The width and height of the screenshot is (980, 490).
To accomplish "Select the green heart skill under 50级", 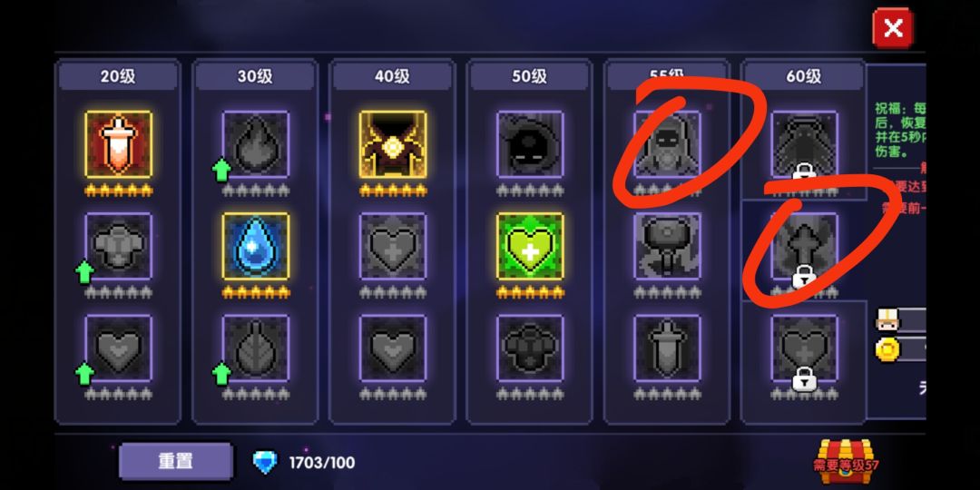I will (x=530, y=246).
